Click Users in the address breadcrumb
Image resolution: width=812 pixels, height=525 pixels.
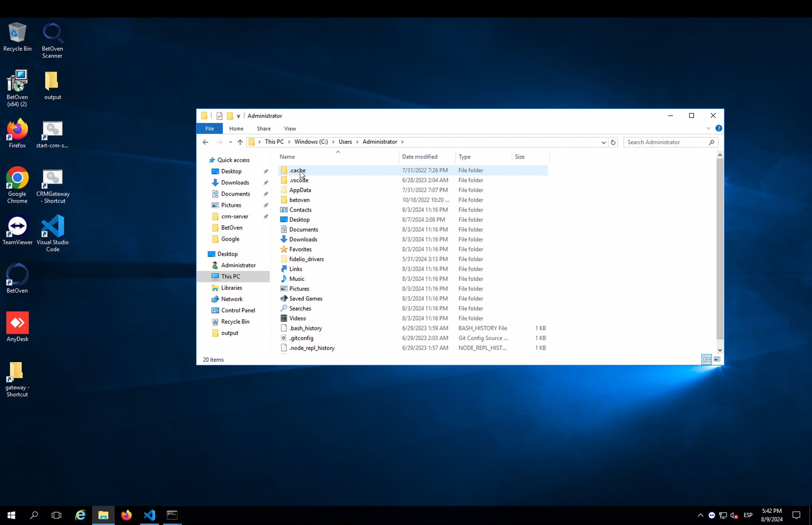pos(345,142)
